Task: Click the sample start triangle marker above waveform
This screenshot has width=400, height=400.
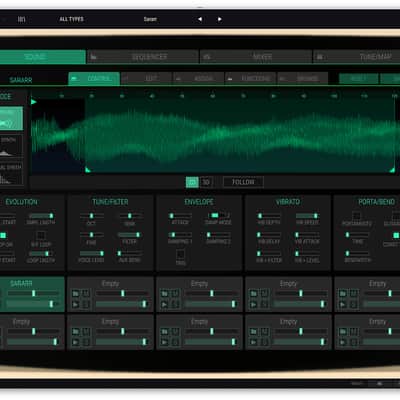Action: click(x=33, y=102)
